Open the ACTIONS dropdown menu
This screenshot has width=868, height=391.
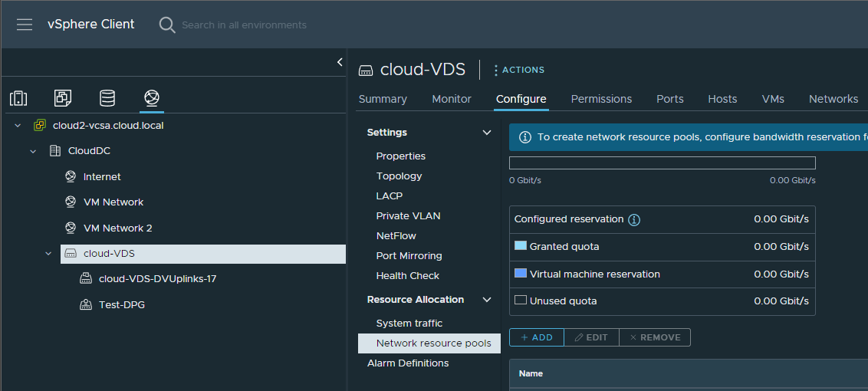(518, 71)
